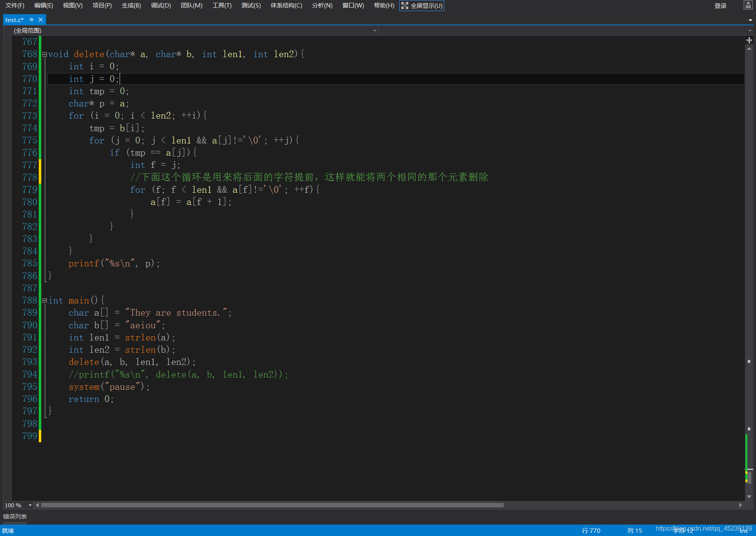Open the 窗口(W) window menu

pyautogui.click(x=353, y=6)
